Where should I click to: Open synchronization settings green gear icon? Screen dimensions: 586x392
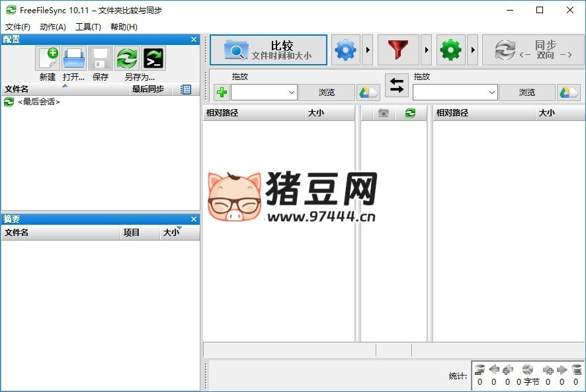click(x=451, y=50)
